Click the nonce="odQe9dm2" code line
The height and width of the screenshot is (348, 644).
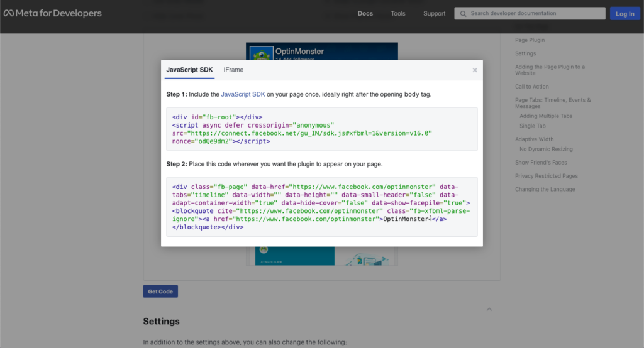[x=221, y=141]
